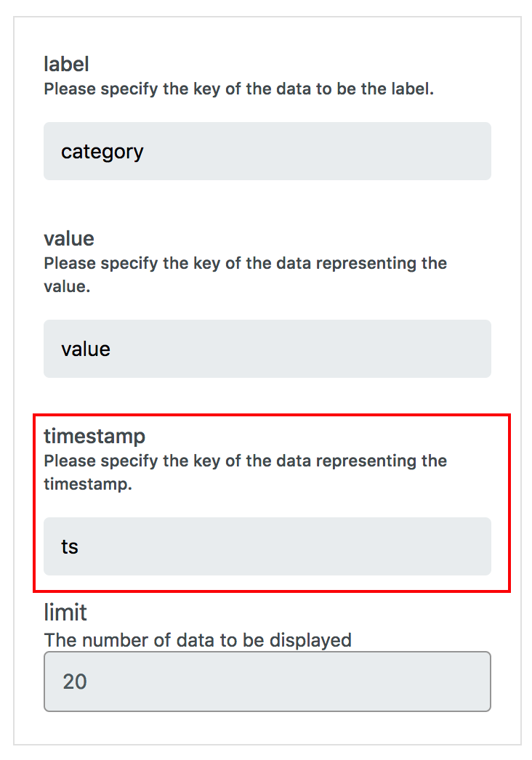
Task: Click 'The number of data to be displayed'
Action: pos(198,640)
